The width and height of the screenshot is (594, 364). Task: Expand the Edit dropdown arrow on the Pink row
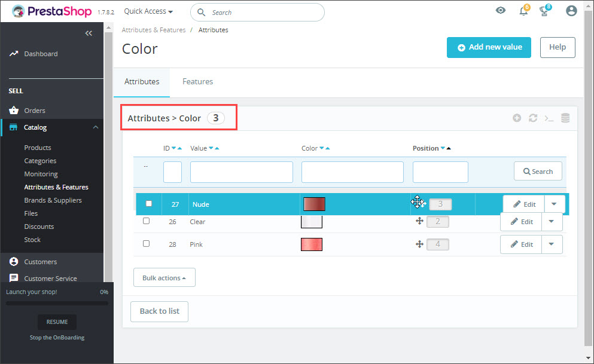pyautogui.click(x=552, y=244)
